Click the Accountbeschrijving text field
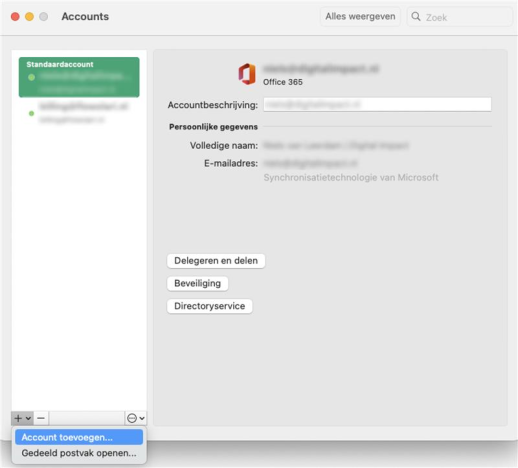518x468 pixels. (x=377, y=105)
